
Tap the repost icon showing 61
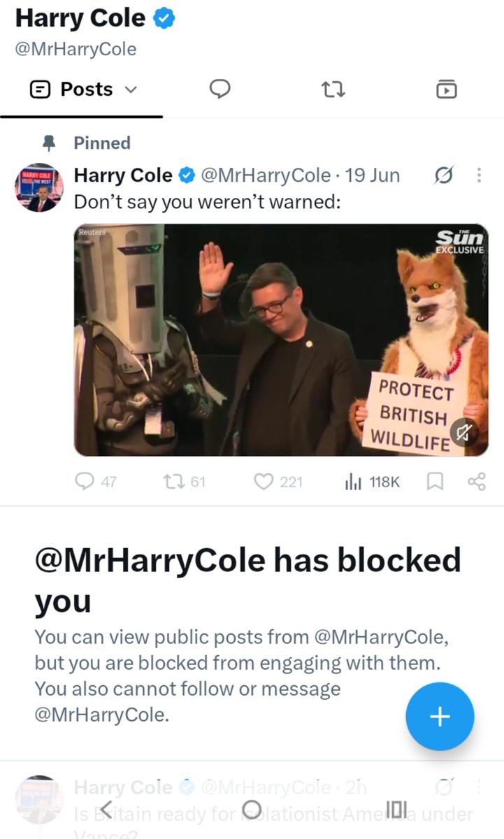(x=172, y=481)
